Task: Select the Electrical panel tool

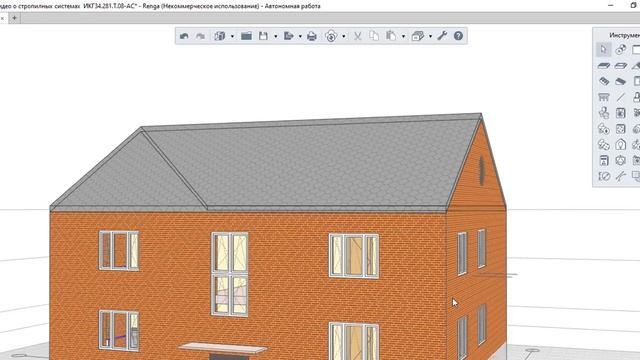Action: (604, 160)
